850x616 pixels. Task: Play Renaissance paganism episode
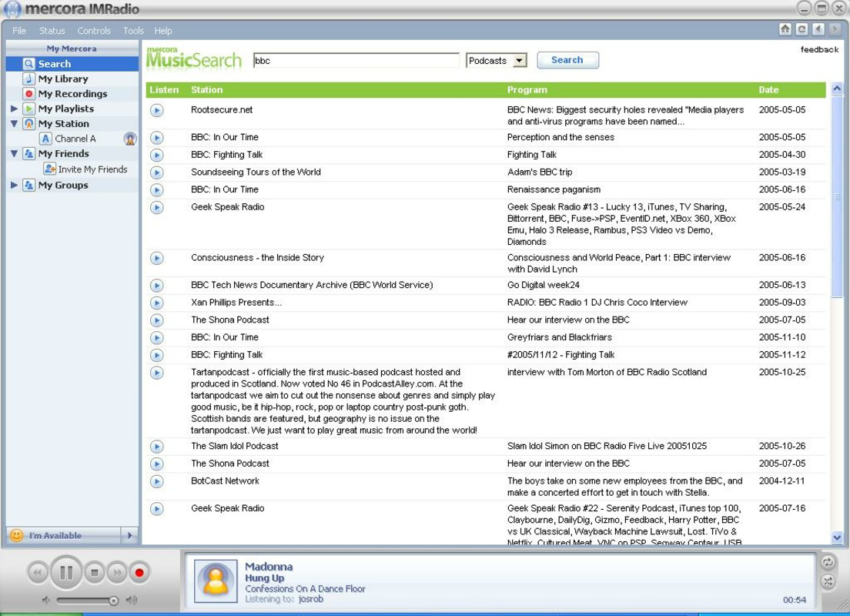(x=156, y=189)
